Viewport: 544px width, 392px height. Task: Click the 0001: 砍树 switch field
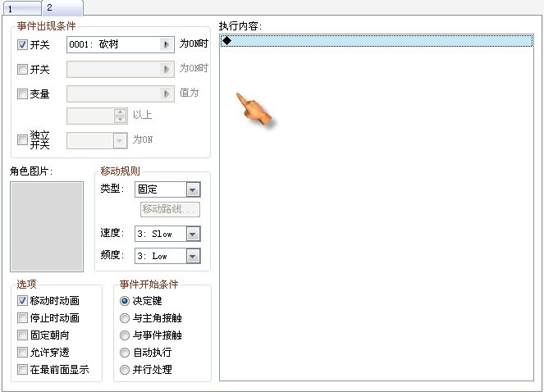point(120,44)
